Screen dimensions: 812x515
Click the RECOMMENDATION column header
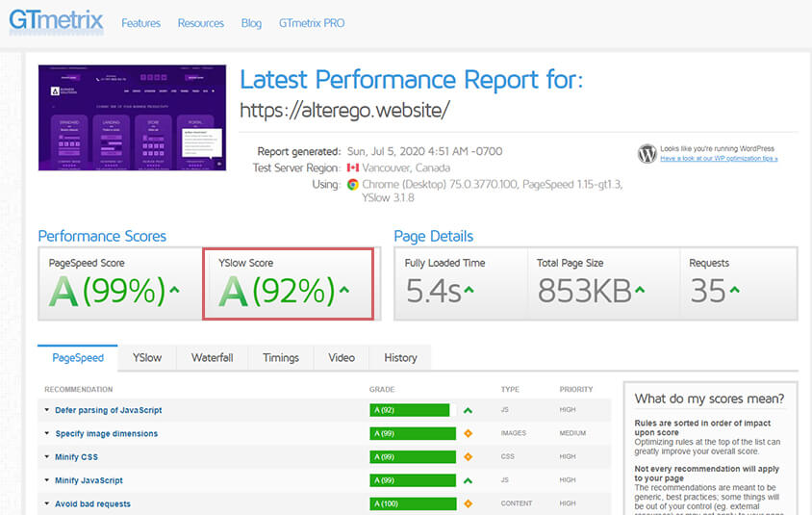point(78,389)
